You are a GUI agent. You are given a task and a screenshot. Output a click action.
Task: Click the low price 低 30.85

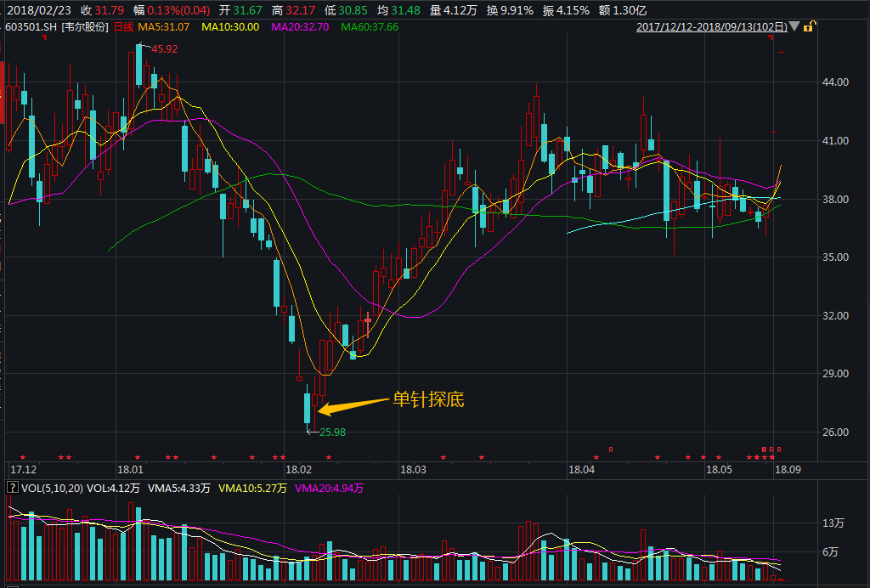[347, 10]
